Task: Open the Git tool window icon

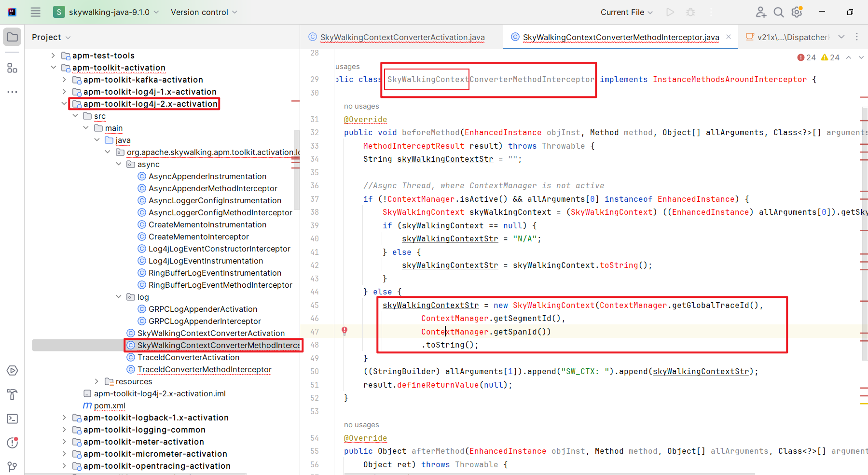Action: click(12, 467)
